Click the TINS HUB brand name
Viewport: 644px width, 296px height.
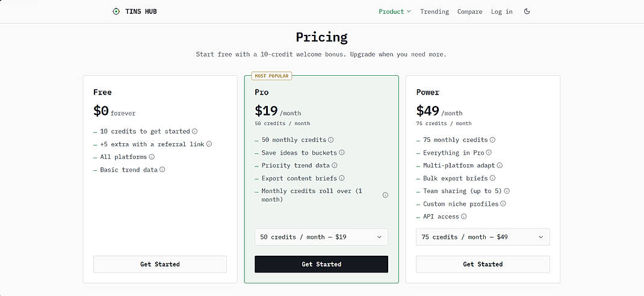(141, 11)
